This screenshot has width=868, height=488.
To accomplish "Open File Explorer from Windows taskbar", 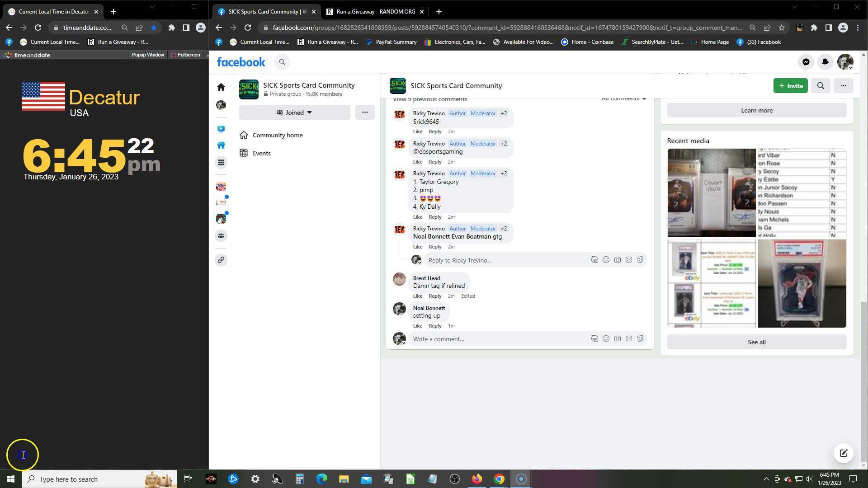I will 344,479.
